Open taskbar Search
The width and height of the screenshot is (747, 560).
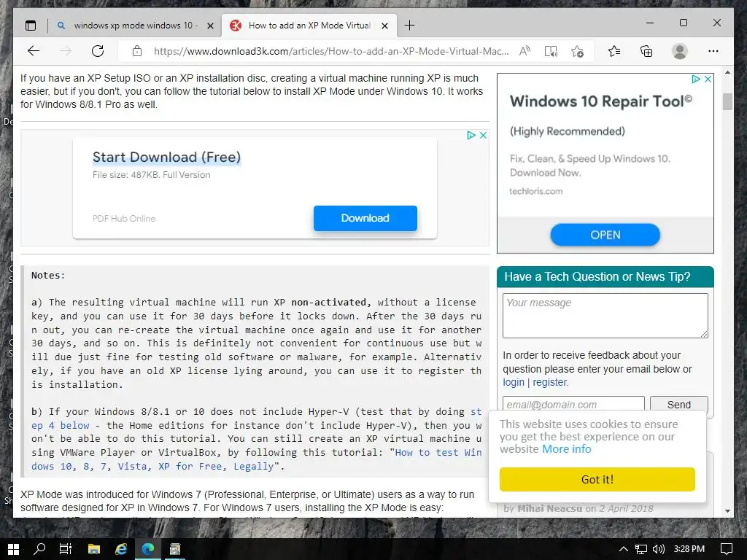(x=39, y=549)
